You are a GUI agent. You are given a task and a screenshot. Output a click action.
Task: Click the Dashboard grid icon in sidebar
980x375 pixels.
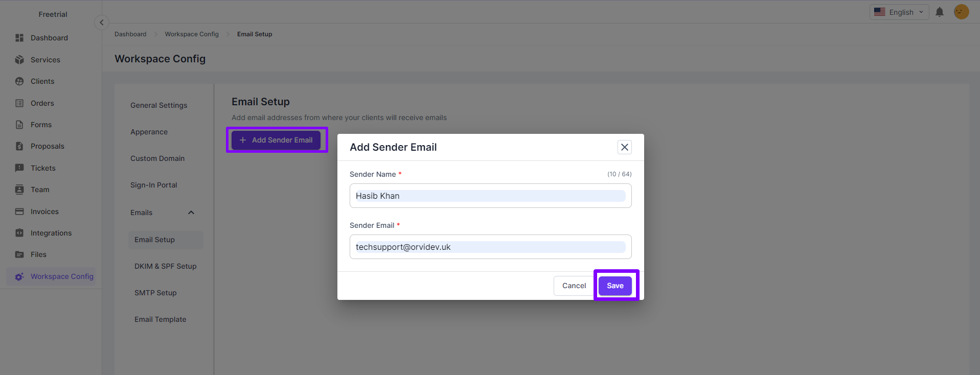click(x=19, y=38)
